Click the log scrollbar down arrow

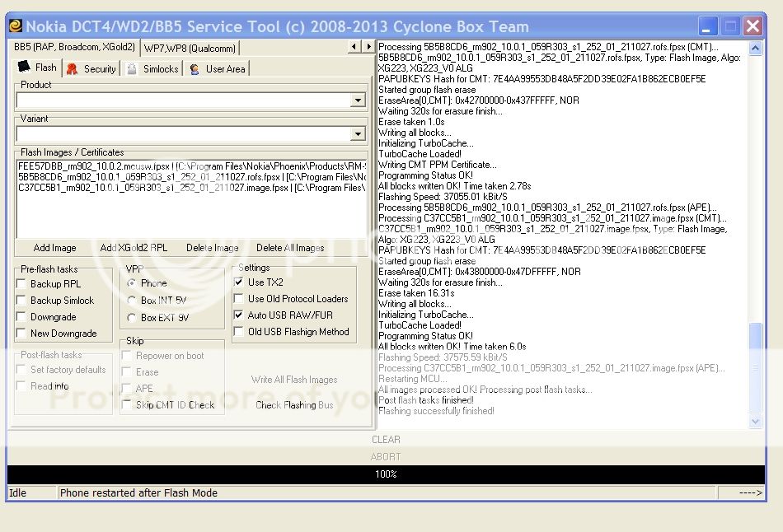pyautogui.click(x=756, y=421)
